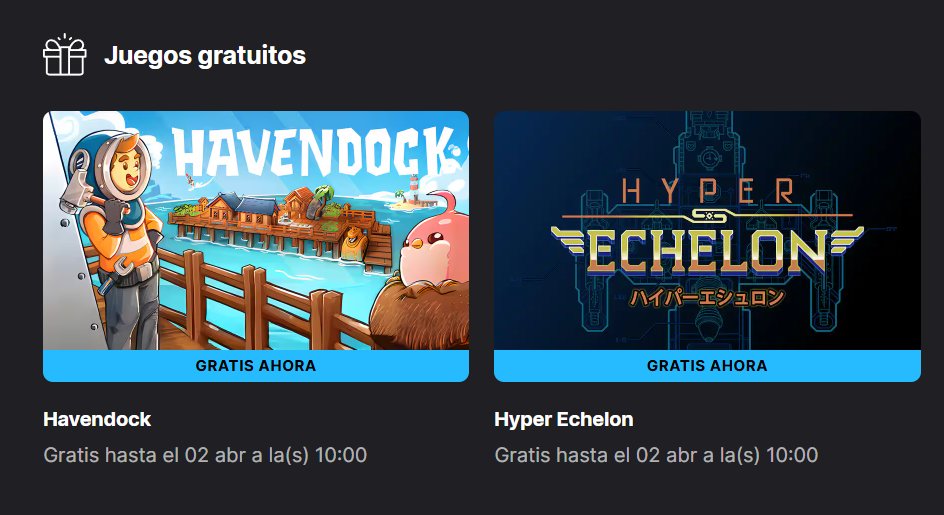Image resolution: width=944 pixels, height=515 pixels.
Task: Click the white HAVENDOCK logo in artwork
Action: (313, 151)
